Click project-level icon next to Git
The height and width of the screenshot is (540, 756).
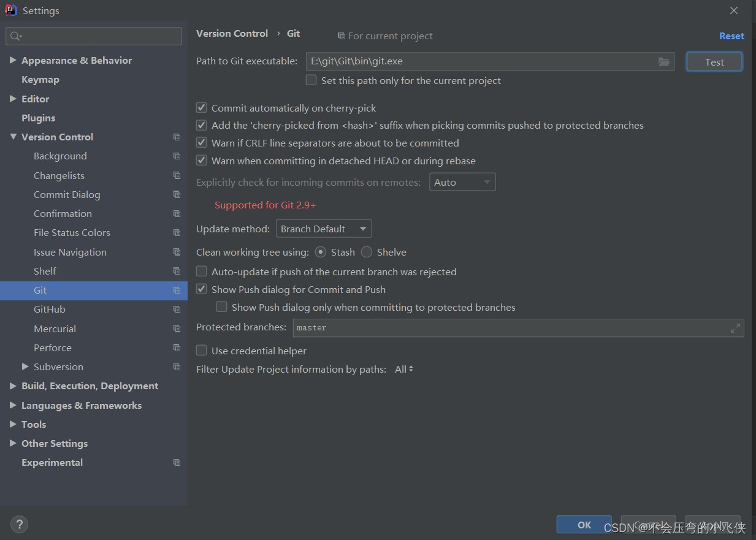177,291
